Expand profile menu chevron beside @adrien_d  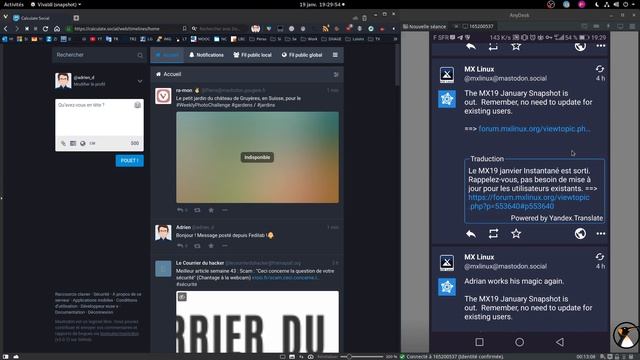point(140,81)
